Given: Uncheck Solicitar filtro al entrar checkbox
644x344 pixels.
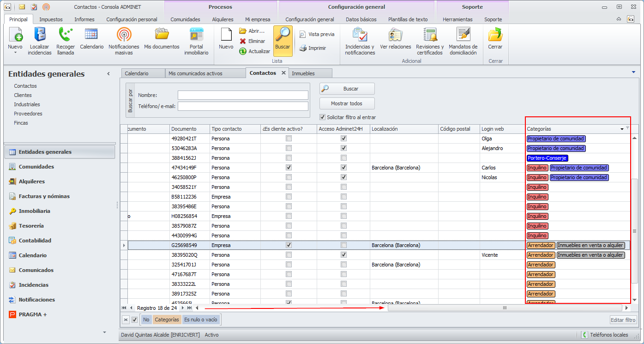Looking at the screenshot, I should pyautogui.click(x=323, y=117).
